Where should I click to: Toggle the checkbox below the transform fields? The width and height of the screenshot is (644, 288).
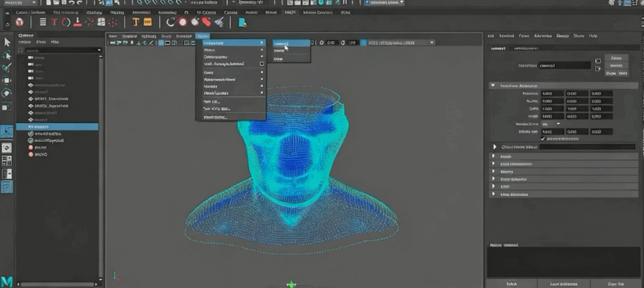pyautogui.click(x=542, y=138)
